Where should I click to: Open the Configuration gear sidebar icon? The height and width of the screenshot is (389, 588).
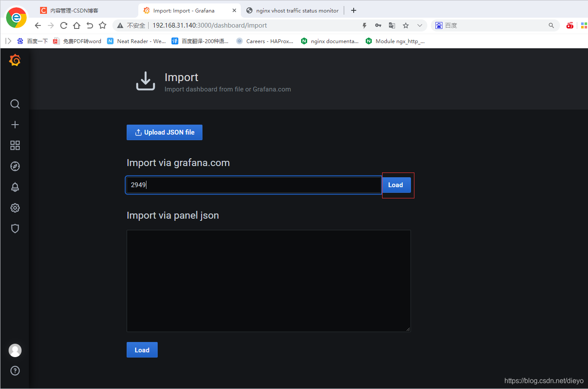click(15, 208)
